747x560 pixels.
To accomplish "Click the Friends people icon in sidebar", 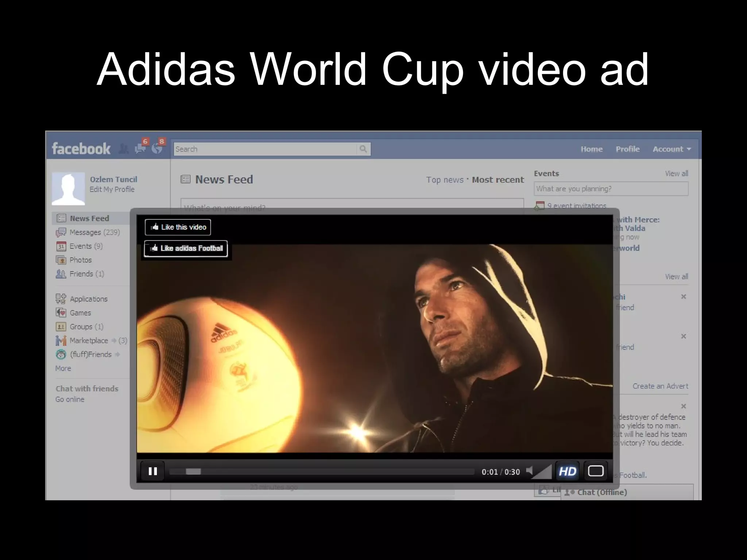I will [61, 274].
